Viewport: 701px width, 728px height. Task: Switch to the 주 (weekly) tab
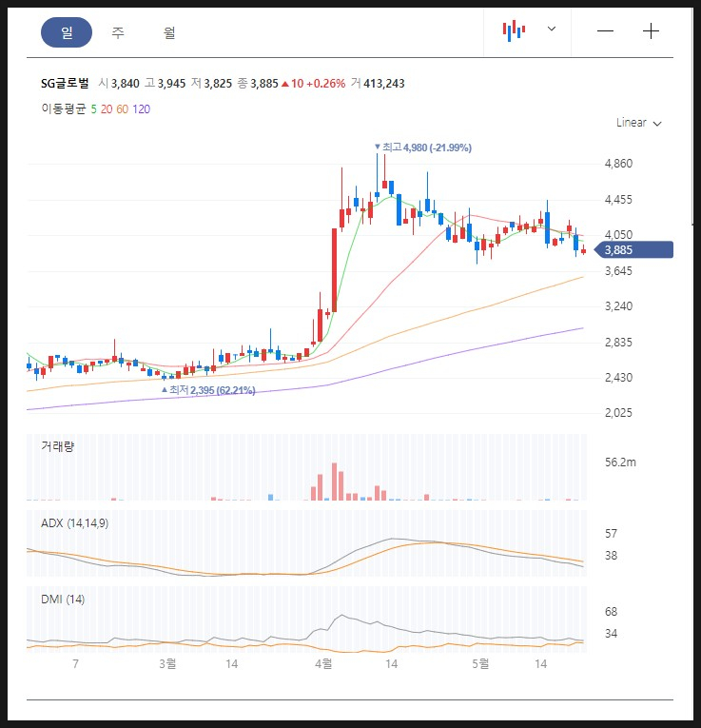point(118,32)
